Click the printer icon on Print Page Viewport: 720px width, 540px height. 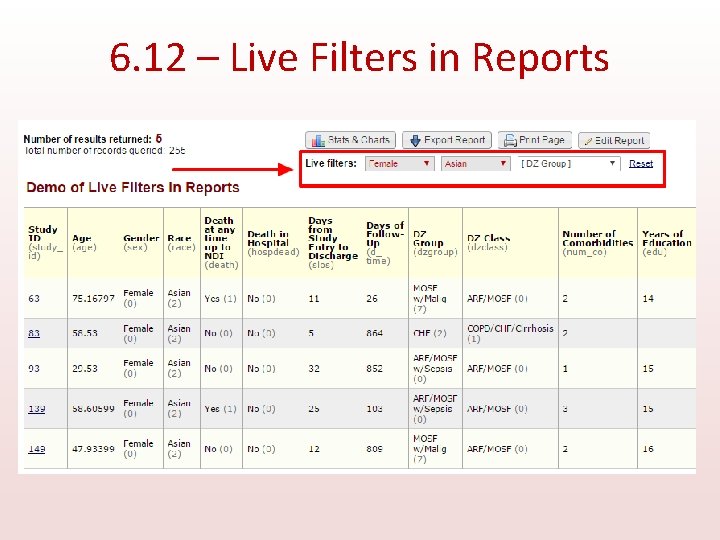[x=510, y=141]
